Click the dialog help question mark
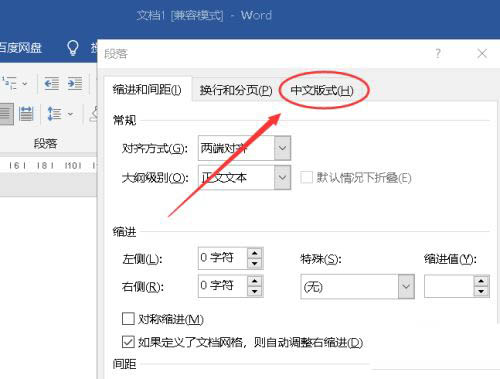Viewport: 500px width, 379px height. (438, 53)
